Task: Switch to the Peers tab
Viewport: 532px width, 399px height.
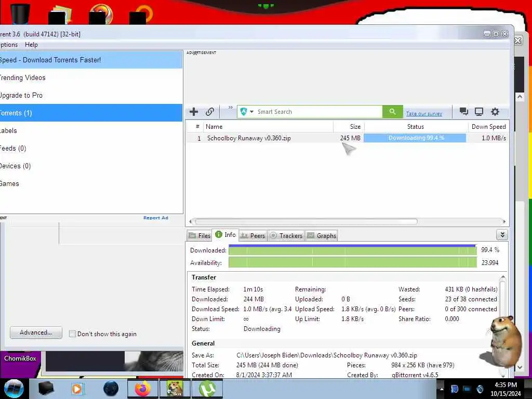Action: coord(253,235)
